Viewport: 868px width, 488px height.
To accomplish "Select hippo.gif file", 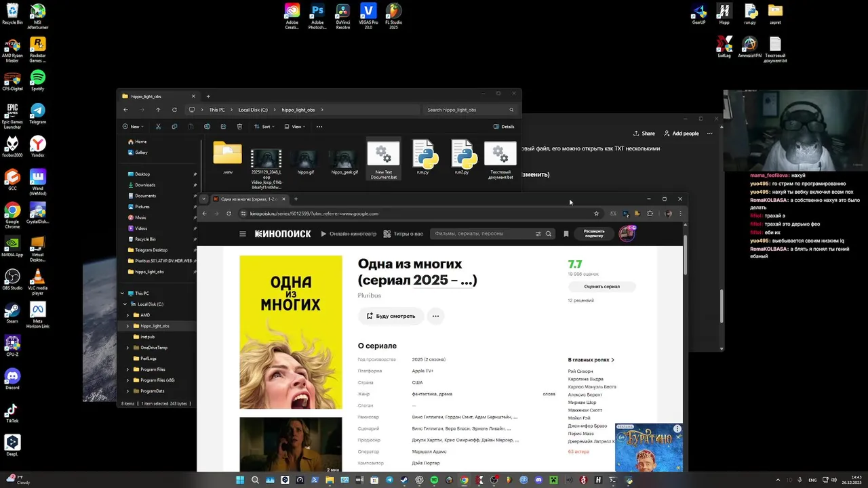I will [x=306, y=162].
